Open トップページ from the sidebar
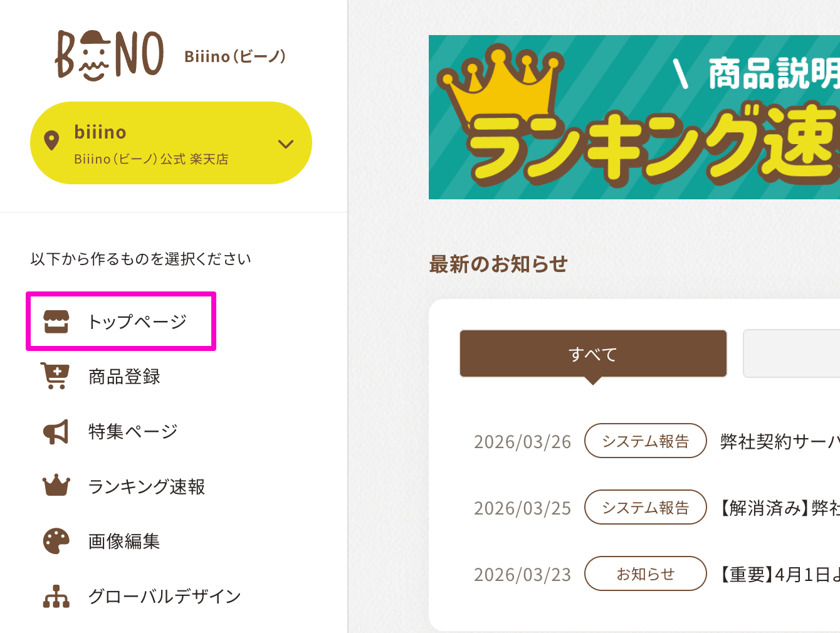The width and height of the screenshot is (840, 633). pyautogui.click(x=137, y=322)
